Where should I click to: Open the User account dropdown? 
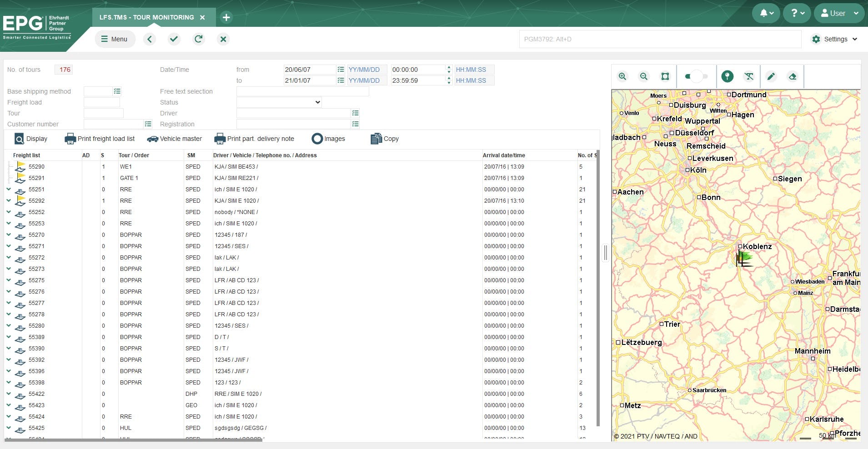point(838,13)
